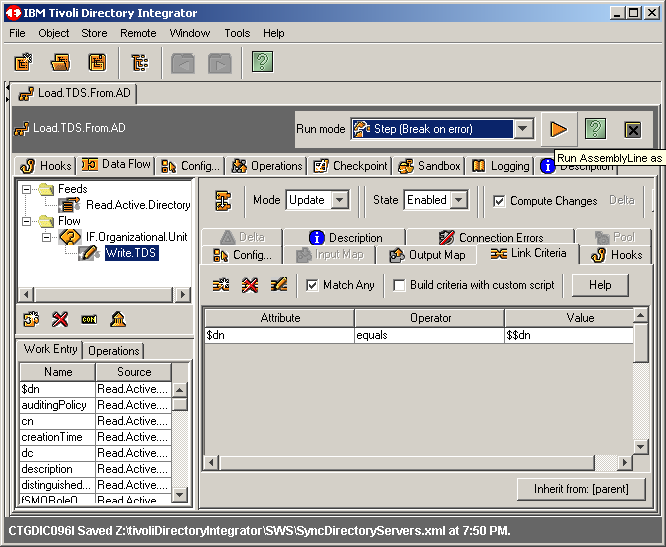Click the Inherit from: [parent] button
This screenshot has height=547, width=666.
coord(581,490)
